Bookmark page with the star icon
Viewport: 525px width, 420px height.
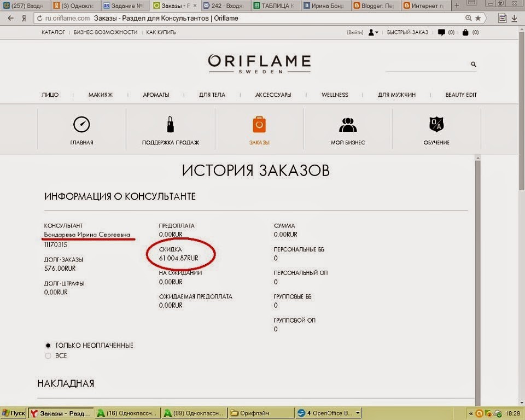click(478, 18)
